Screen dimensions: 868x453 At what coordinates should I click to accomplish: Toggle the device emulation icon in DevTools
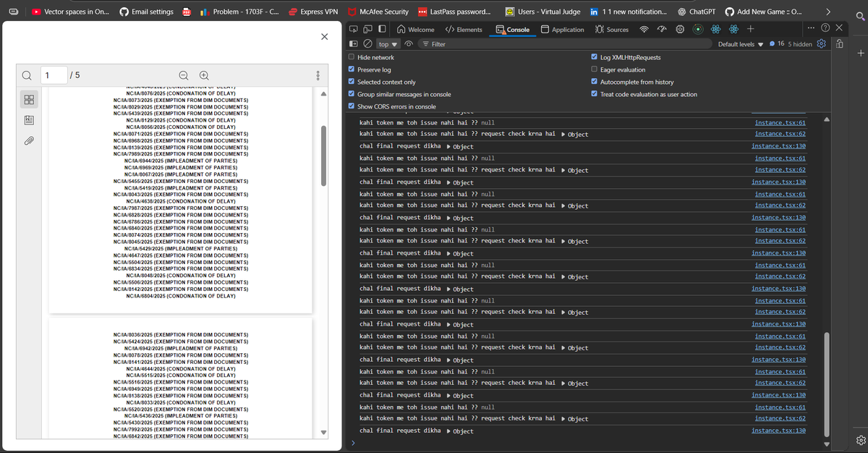coord(368,30)
